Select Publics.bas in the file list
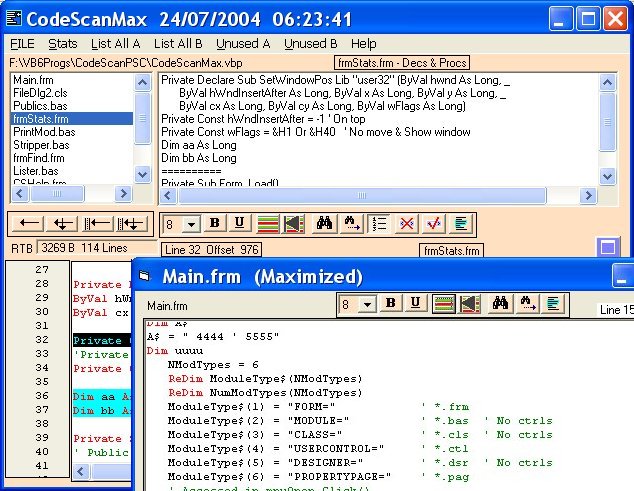The image size is (634, 491). pyautogui.click(x=41, y=105)
